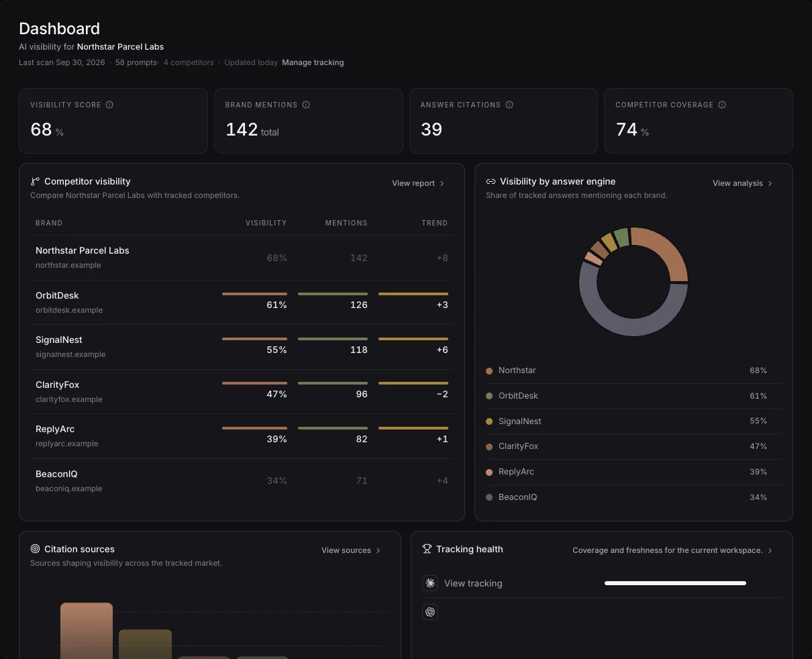Click the tallest orange bar in Citation sources
Viewport: 812px width, 659px height.
(x=87, y=631)
